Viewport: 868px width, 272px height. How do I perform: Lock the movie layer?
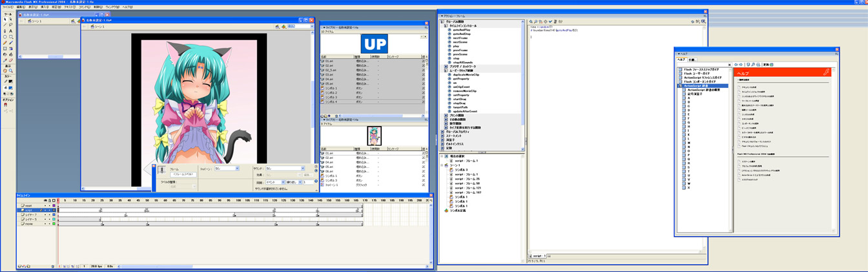50,224
